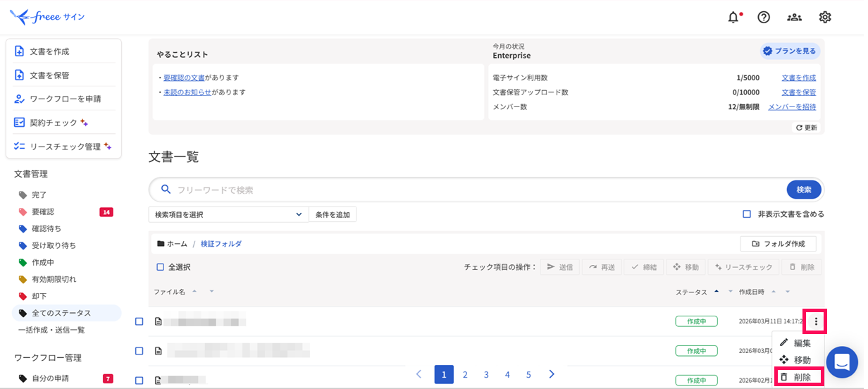Screen dimensions: 868x389
Task: Click the 削除 bulk action toolbar button
Action: tap(802, 267)
